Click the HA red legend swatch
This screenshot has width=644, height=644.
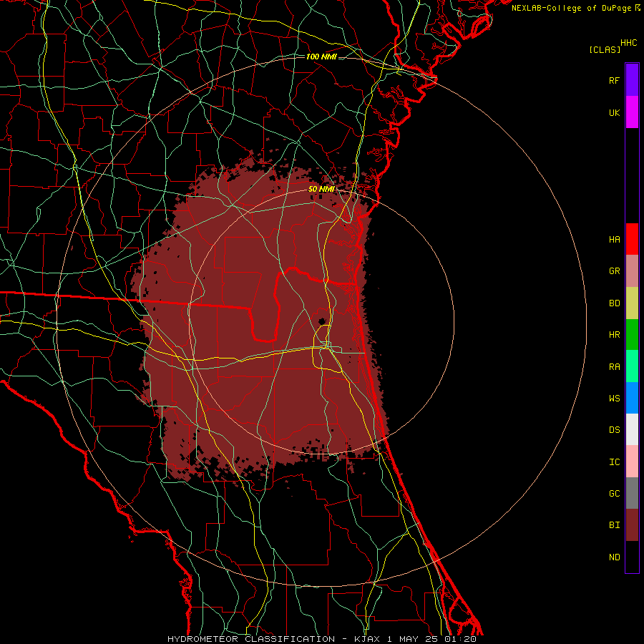click(632, 239)
